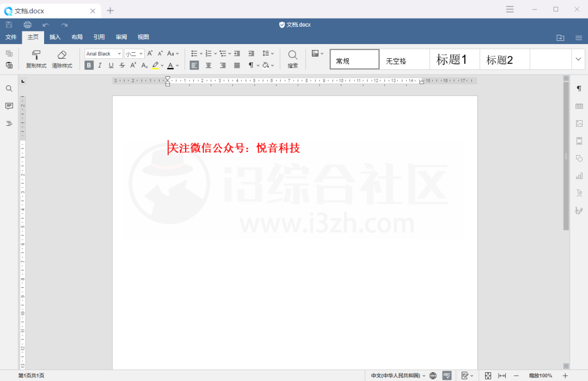Open highlight color dropdown arrow
The image size is (588, 381).
162,66
